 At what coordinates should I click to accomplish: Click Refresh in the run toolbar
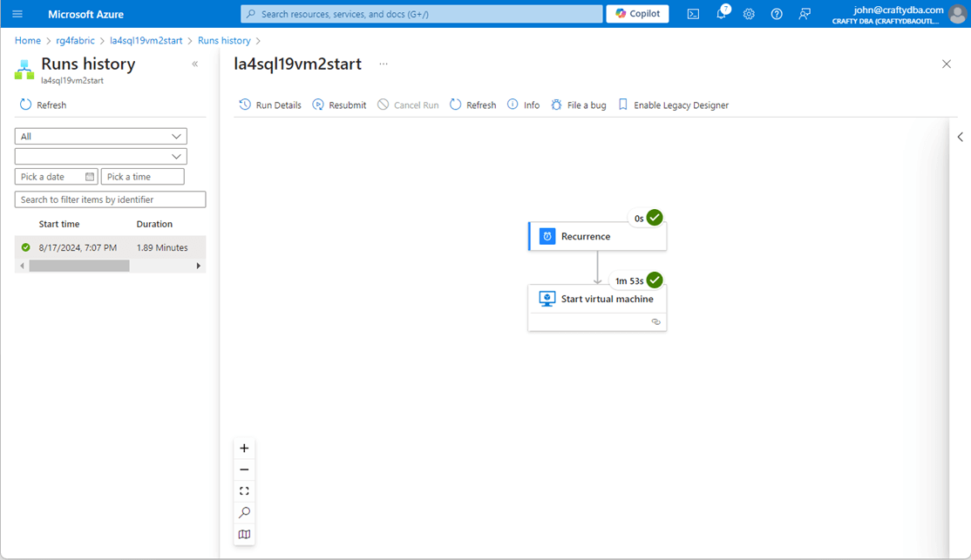473,105
